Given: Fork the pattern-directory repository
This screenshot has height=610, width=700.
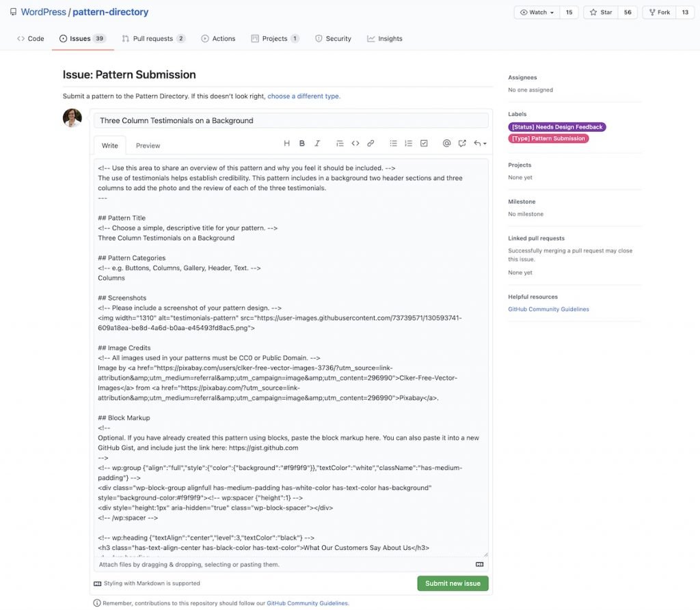Looking at the screenshot, I should click(x=660, y=12).
